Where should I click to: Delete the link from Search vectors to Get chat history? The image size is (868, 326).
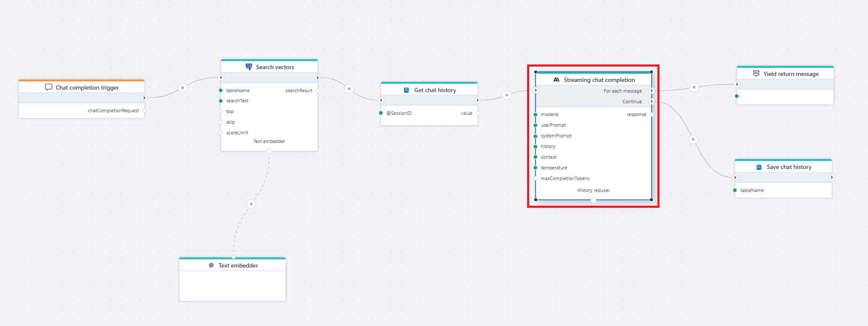tap(349, 89)
